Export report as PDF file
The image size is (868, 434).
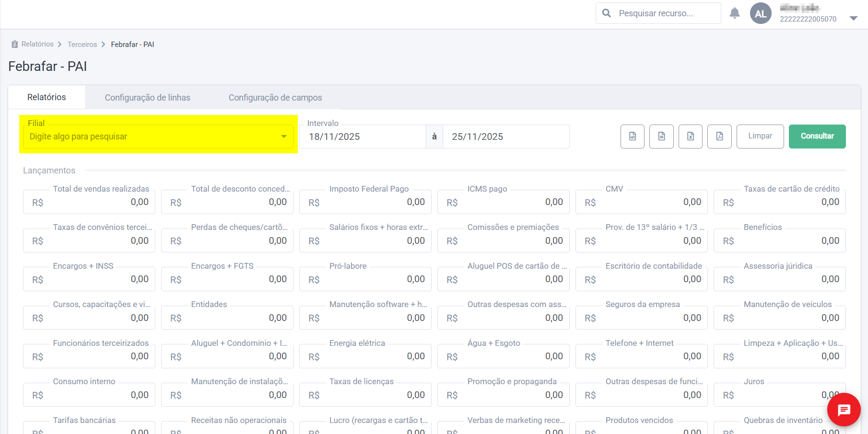pyautogui.click(x=719, y=137)
